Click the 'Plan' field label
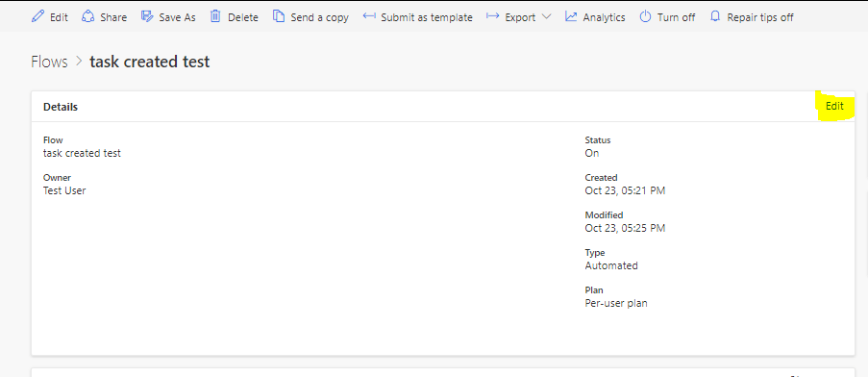Image resolution: width=868 pixels, height=377 pixels. (x=594, y=290)
